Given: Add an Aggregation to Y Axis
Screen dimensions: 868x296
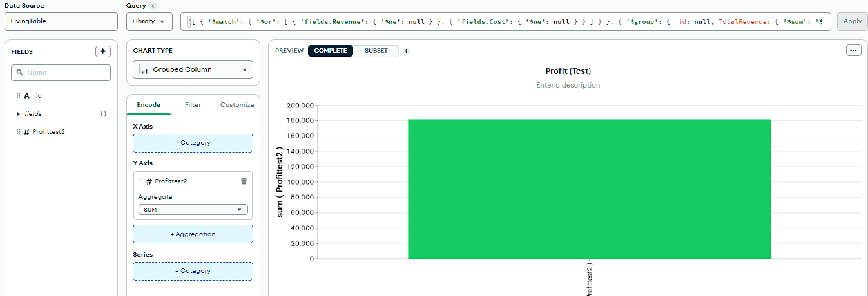Looking at the screenshot, I should click(x=193, y=234).
